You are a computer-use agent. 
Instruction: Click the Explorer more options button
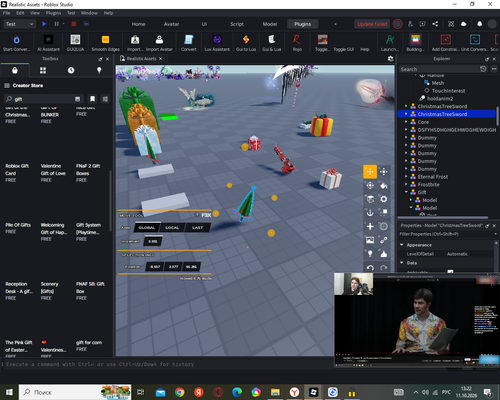click(x=494, y=69)
